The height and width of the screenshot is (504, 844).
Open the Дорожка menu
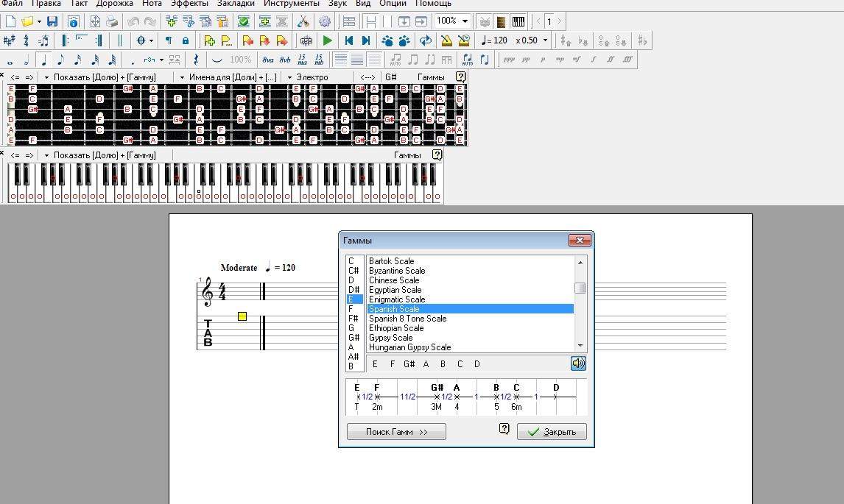pyautogui.click(x=114, y=4)
